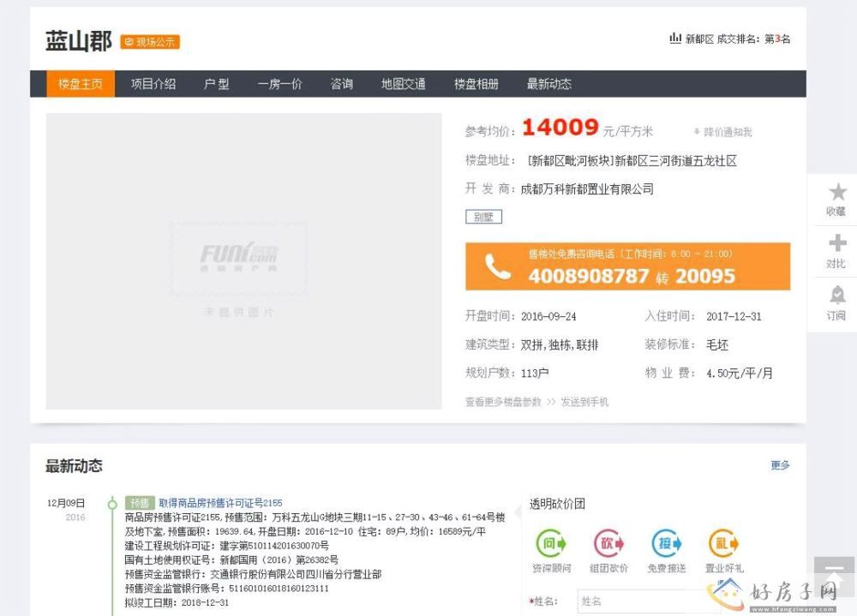
Task: Click the hotline number 4008908787 转 20095
Action: [x=632, y=276]
